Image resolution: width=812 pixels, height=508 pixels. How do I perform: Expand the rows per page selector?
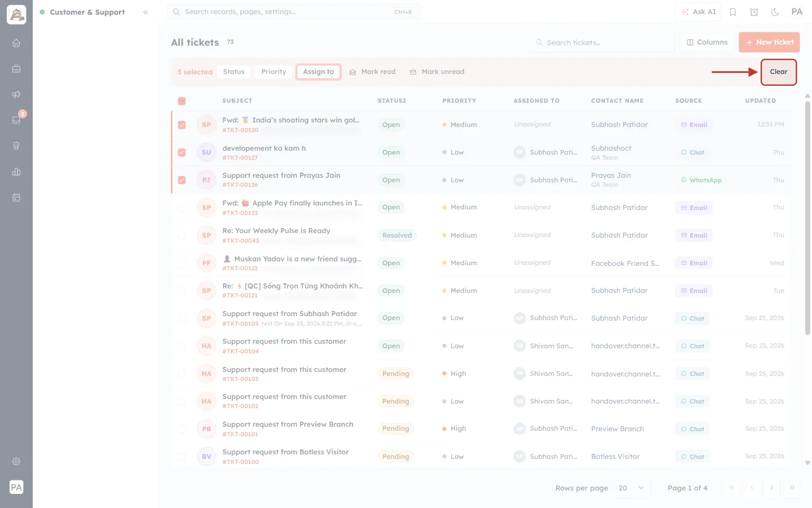coord(631,488)
